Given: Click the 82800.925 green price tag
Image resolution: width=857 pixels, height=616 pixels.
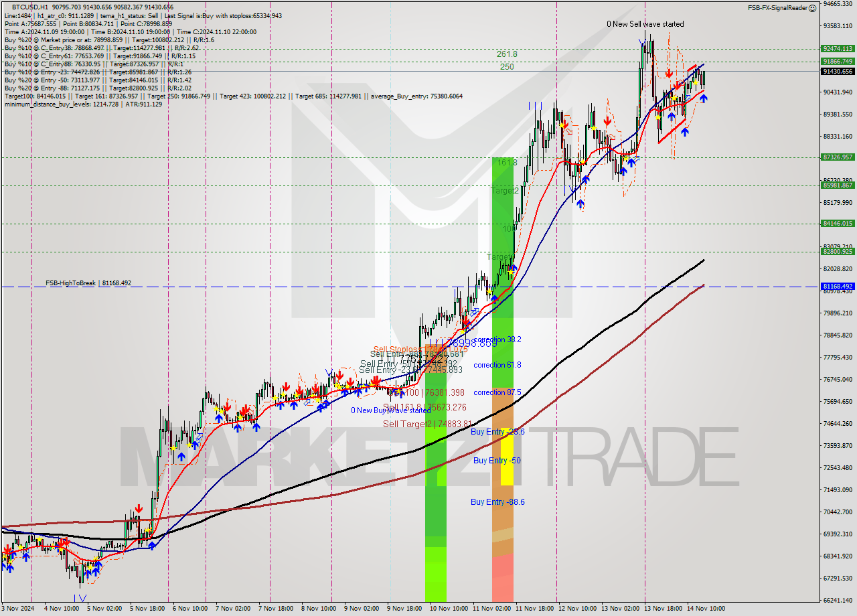Looking at the screenshot, I should (x=838, y=252).
